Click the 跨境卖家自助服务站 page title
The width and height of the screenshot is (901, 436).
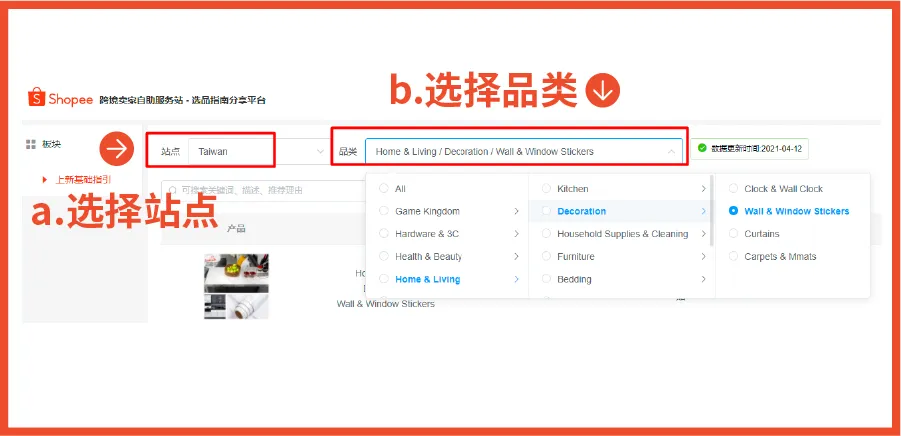pyautogui.click(x=182, y=100)
